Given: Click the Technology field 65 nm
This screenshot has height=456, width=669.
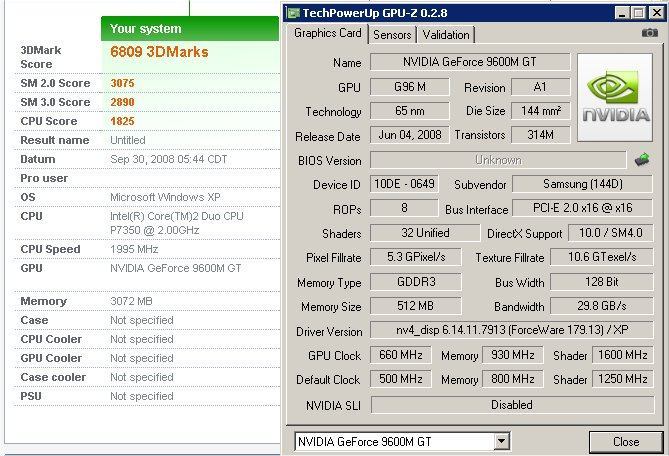Looking at the screenshot, I should coord(410,111).
